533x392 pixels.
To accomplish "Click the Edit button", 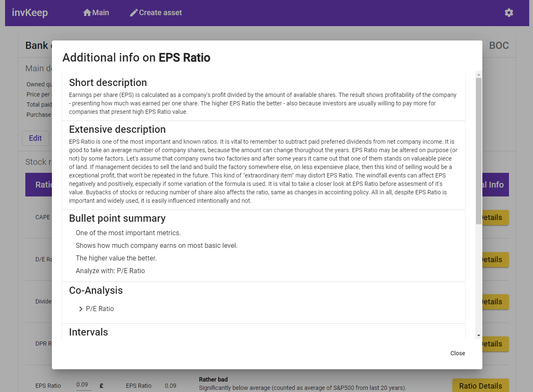I will [x=35, y=138].
